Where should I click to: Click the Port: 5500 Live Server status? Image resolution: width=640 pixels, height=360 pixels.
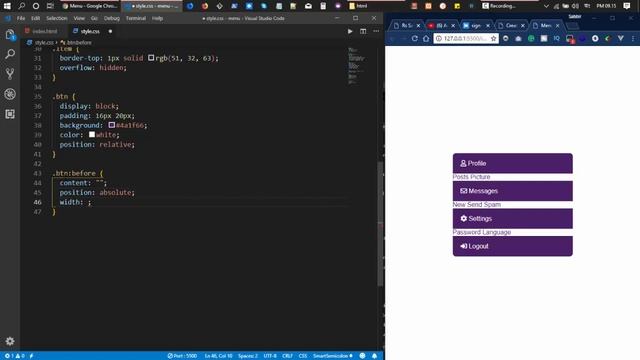click(182, 356)
